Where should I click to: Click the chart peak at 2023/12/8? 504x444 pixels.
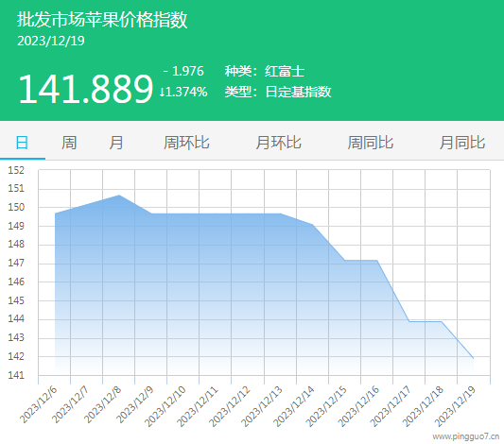point(119,196)
